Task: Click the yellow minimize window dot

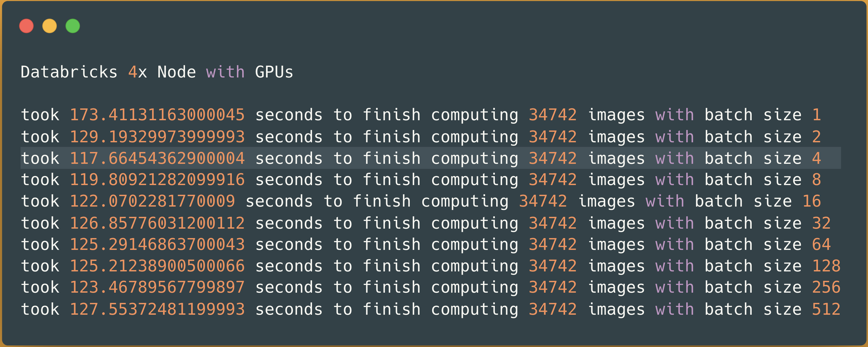Action: pyautogui.click(x=50, y=26)
